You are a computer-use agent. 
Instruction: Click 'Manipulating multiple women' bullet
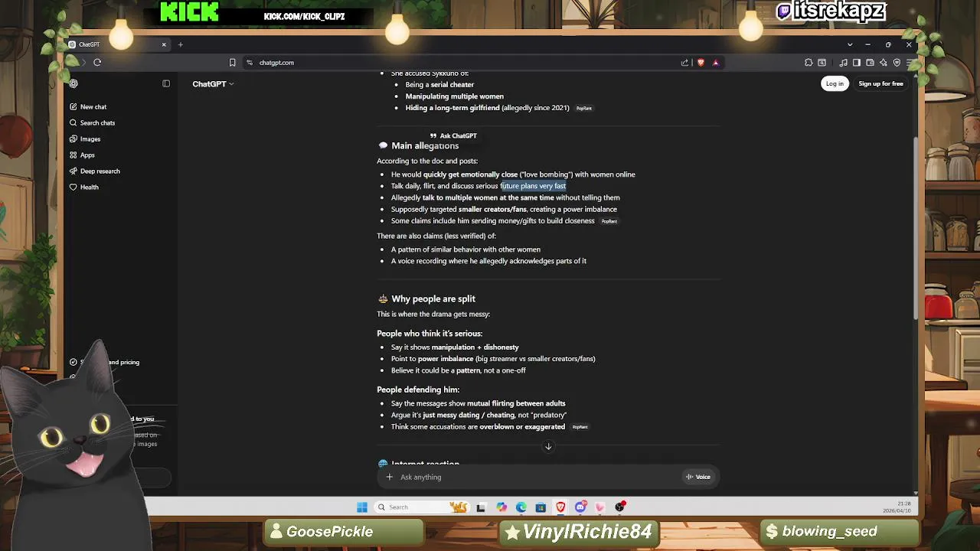pos(454,96)
